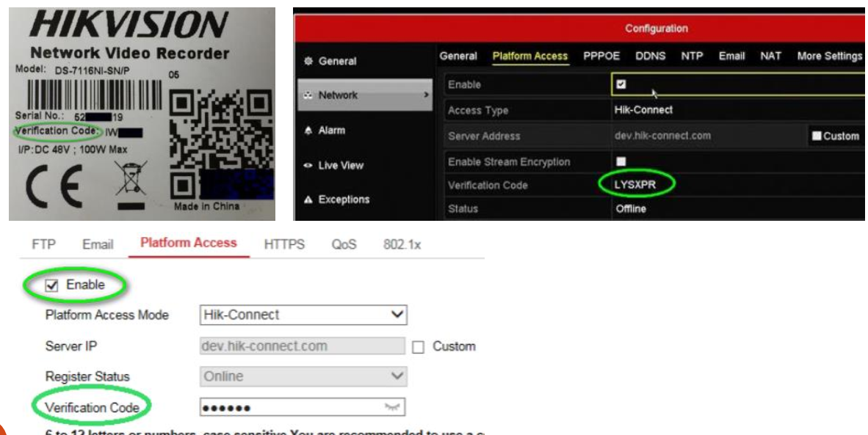Switch to the Email tab in web interface
Viewport: 868px width, 435px height.
tap(98, 244)
